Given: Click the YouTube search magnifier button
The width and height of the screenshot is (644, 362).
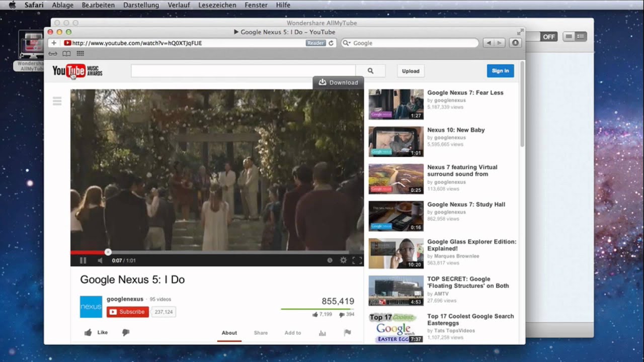Looking at the screenshot, I should click(370, 71).
